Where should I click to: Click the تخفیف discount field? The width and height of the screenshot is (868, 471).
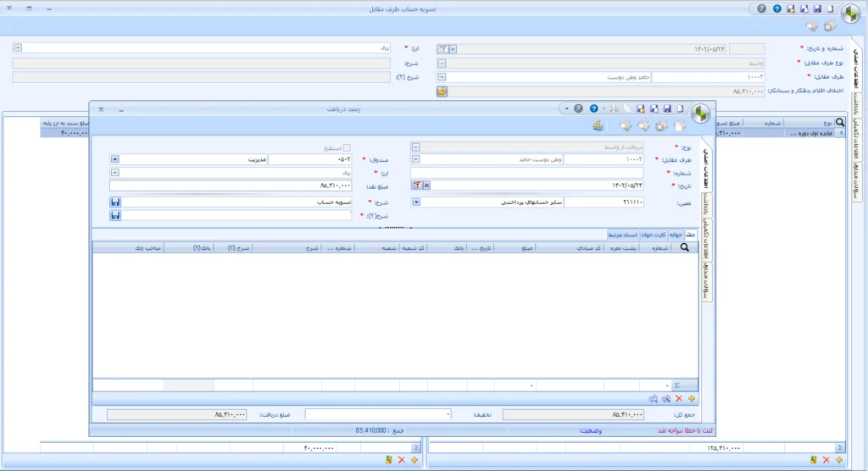(x=377, y=414)
